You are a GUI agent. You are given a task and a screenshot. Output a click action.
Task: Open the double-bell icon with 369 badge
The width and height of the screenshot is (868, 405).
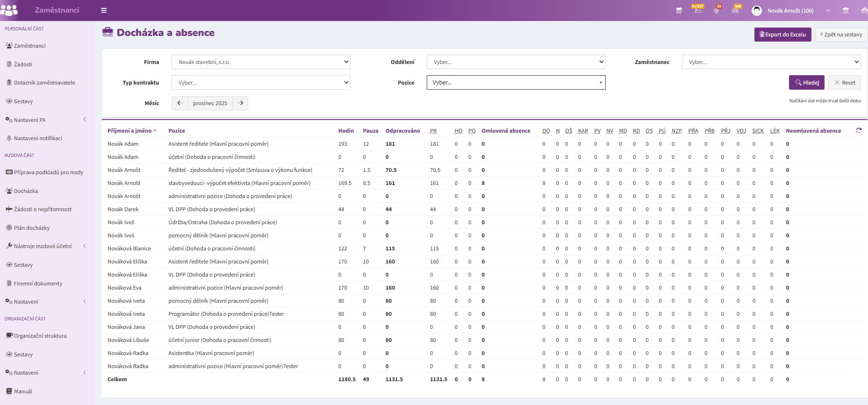[736, 10]
